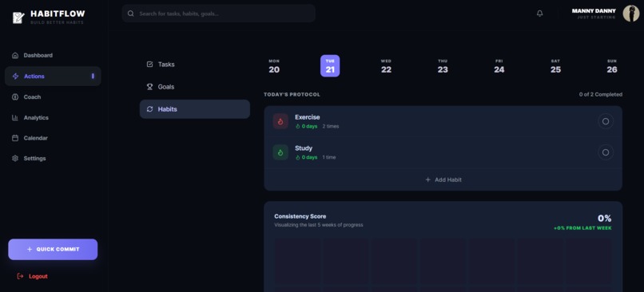Select Friday 24 in the week strip

pyautogui.click(x=499, y=66)
